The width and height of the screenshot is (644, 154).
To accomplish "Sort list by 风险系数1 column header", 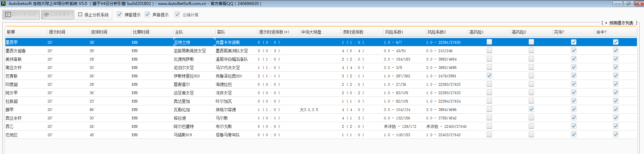I will (394, 32).
